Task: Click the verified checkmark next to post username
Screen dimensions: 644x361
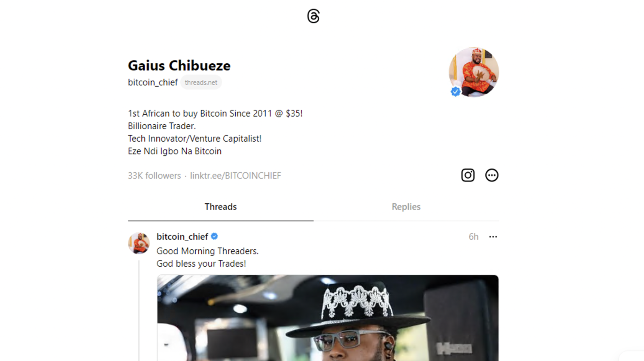Action: pyautogui.click(x=214, y=236)
